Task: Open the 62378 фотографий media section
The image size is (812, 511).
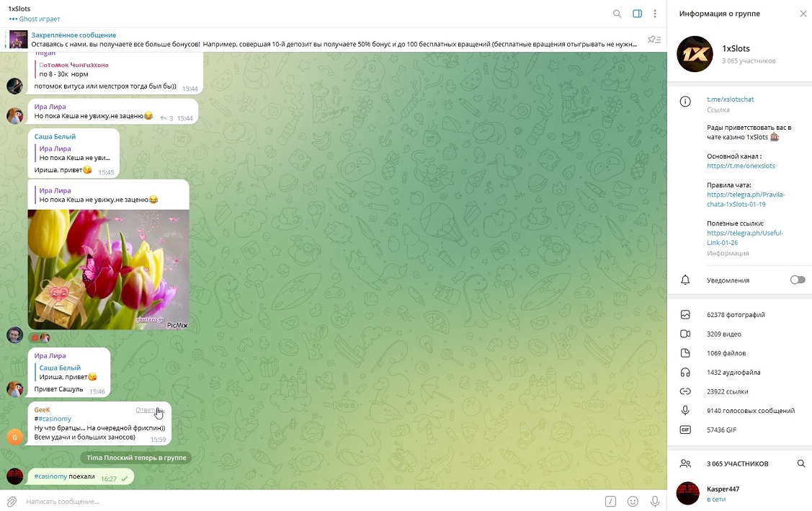Action: [736, 315]
